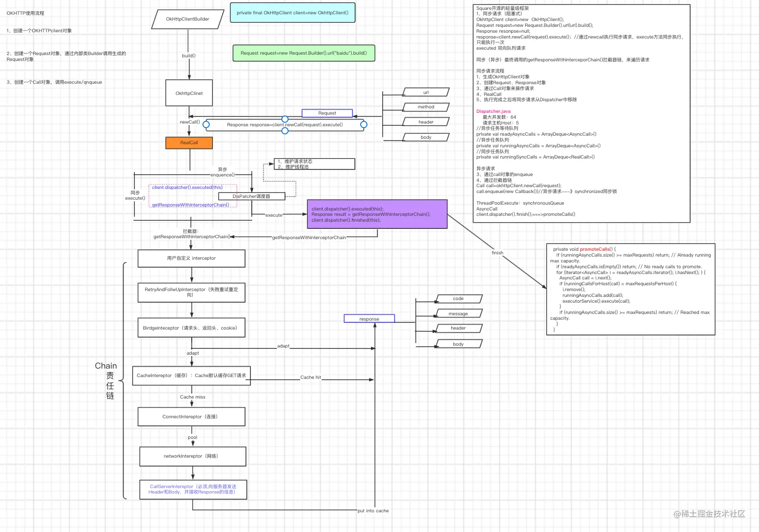The height and width of the screenshot is (532, 759).
Task: Select the BirdgeInteceptor box
Action: click(x=191, y=328)
